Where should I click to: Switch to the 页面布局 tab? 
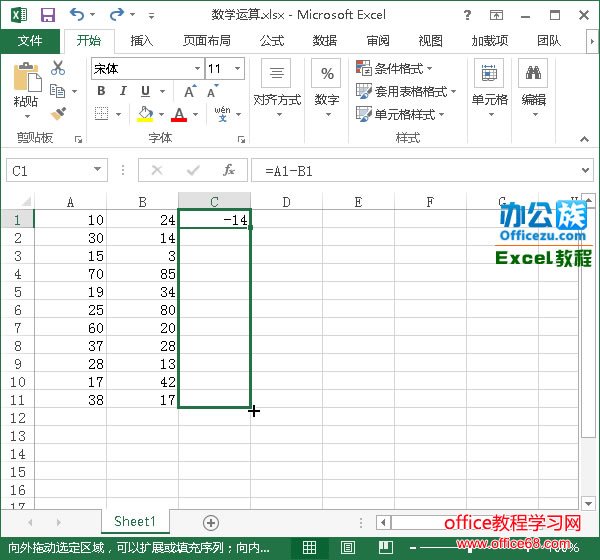click(207, 41)
